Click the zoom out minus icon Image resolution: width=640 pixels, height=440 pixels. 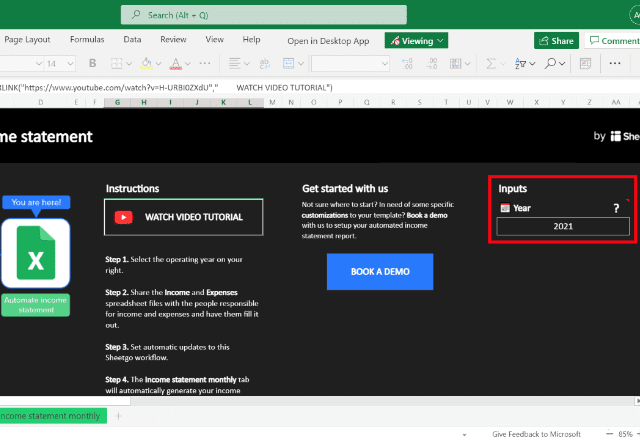pos(610,434)
